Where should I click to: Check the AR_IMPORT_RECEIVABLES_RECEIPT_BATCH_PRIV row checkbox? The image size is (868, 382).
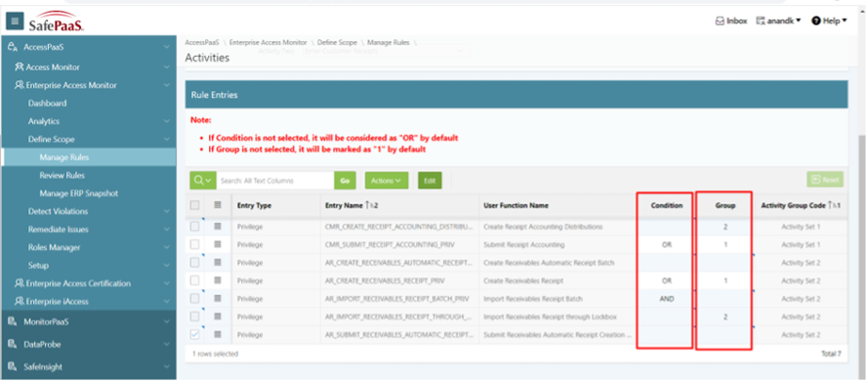(x=195, y=298)
